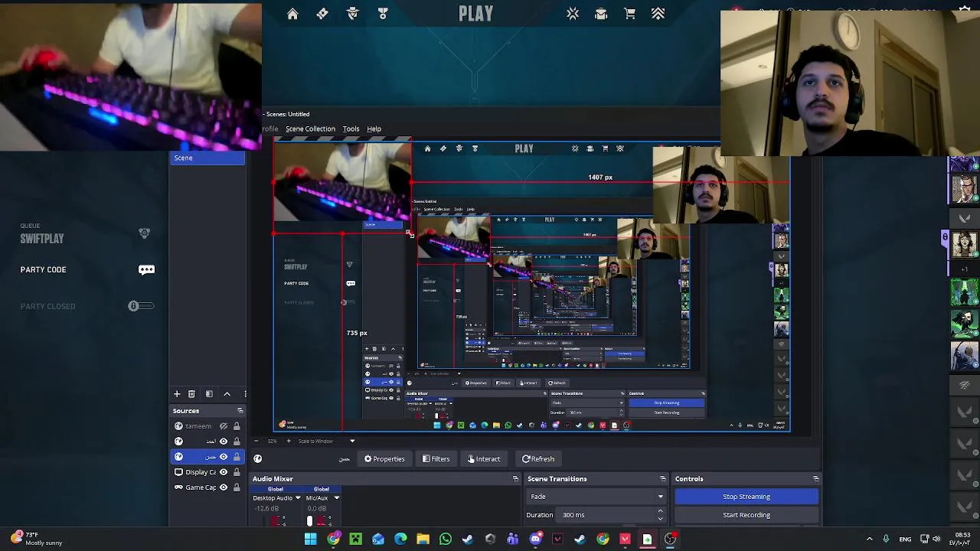Image resolution: width=980 pixels, height=551 pixels.
Task: Toggle lock on Display Capture source
Action: [237, 472]
